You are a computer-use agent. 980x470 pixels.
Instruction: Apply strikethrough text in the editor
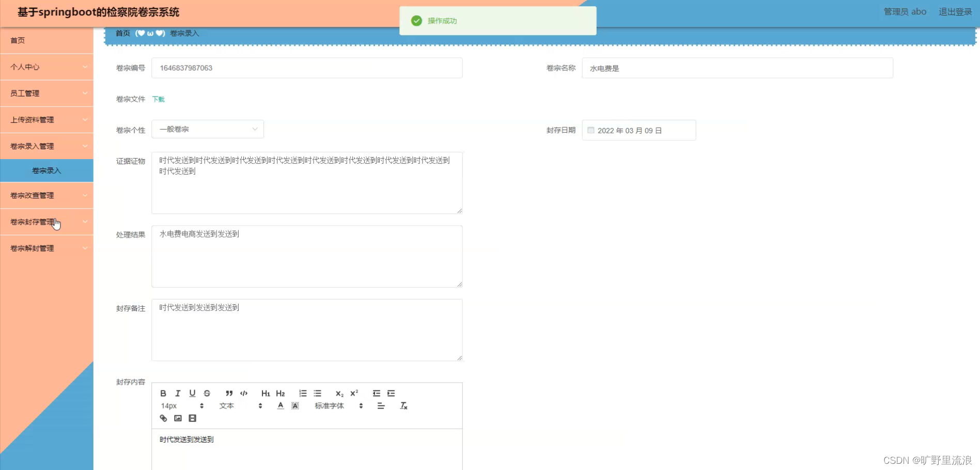(206, 393)
